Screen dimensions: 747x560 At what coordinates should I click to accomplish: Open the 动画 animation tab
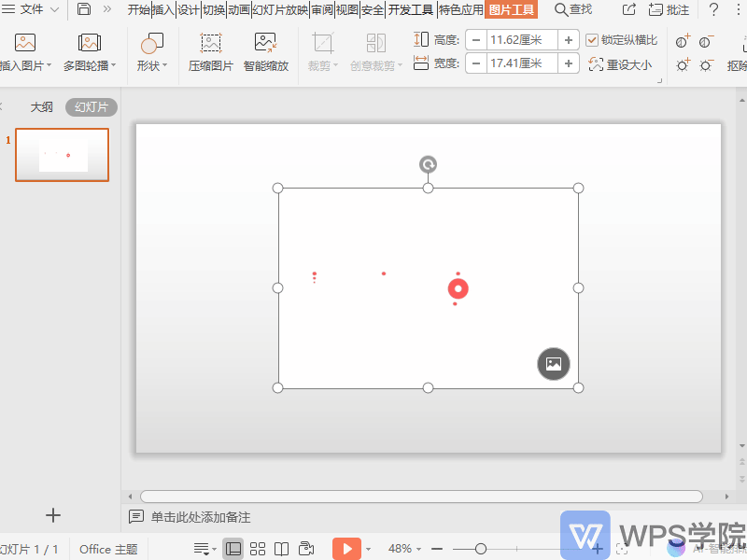click(x=238, y=9)
